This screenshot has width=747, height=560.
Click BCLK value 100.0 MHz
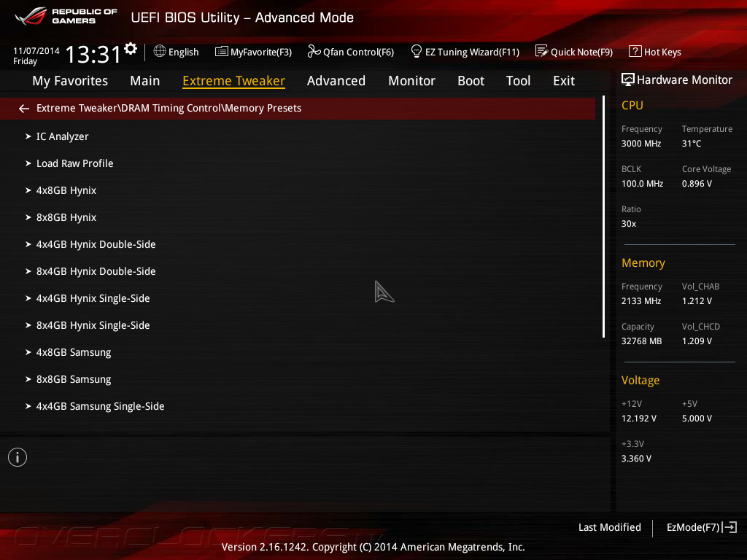point(642,183)
